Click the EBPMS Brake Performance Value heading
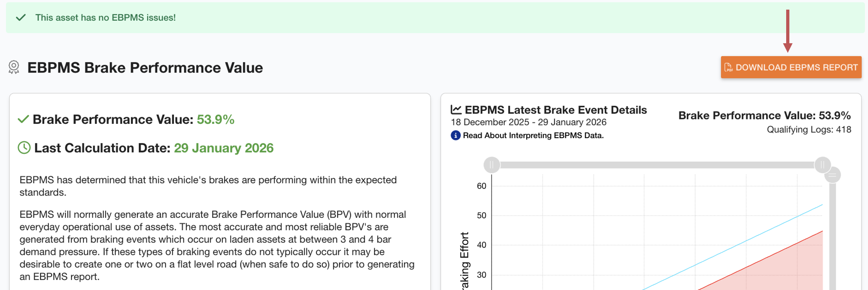 click(145, 68)
